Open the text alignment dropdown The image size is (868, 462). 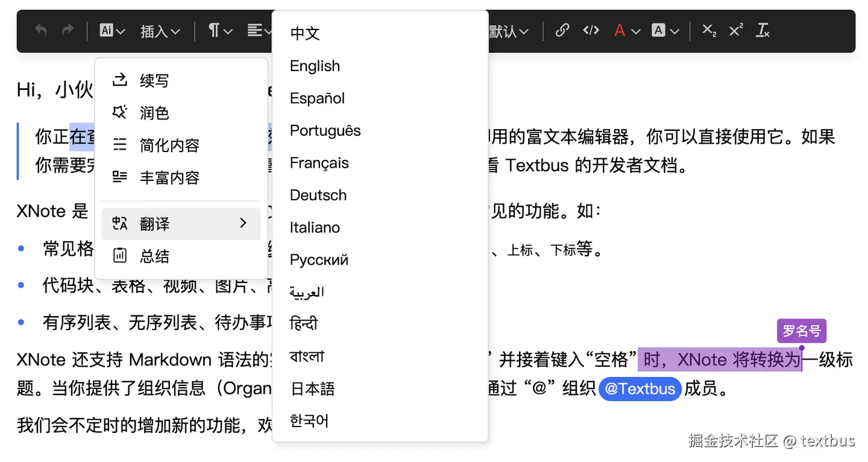tap(260, 31)
